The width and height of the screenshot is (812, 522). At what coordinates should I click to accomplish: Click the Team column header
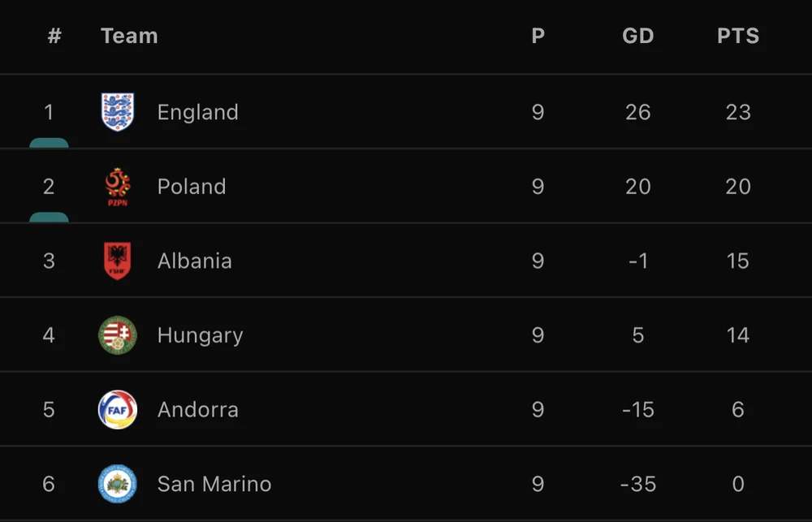click(129, 37)
